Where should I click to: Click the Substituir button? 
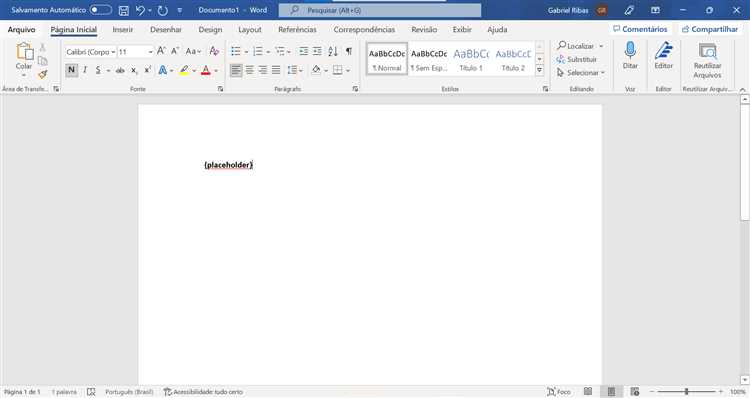577,59
